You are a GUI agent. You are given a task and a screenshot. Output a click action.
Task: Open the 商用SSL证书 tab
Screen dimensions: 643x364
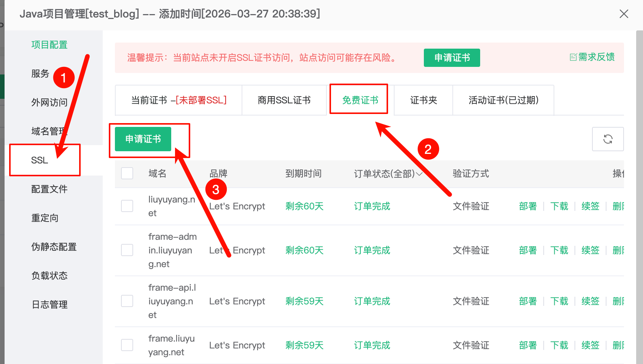[284, 100]
